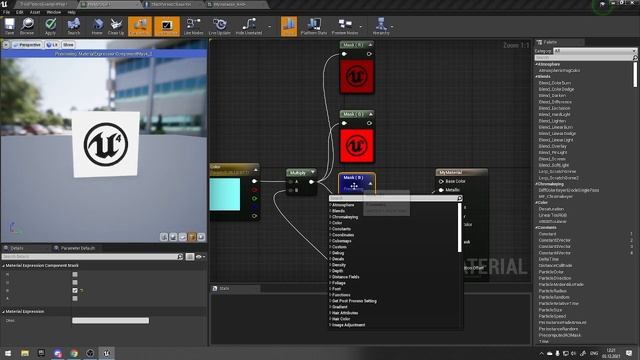Viewport: 640px width, 360px height.
Task: Click the search icon in the Details panel
Action: point(180,256)
